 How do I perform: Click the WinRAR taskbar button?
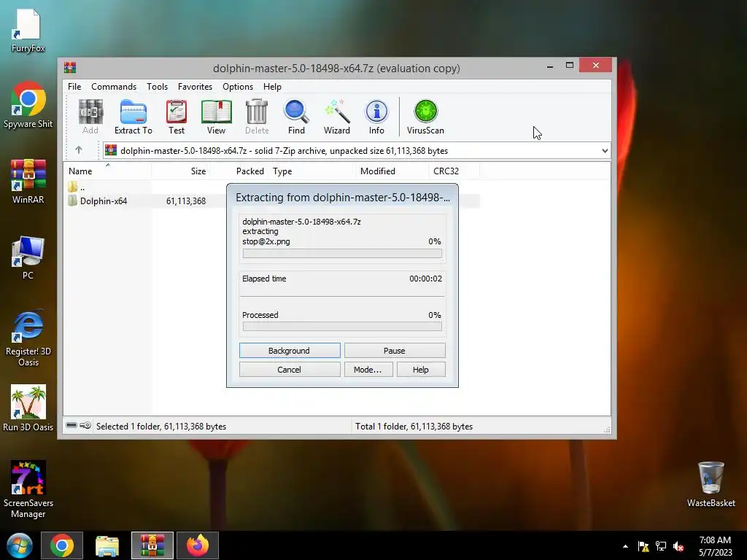point(152,545)
